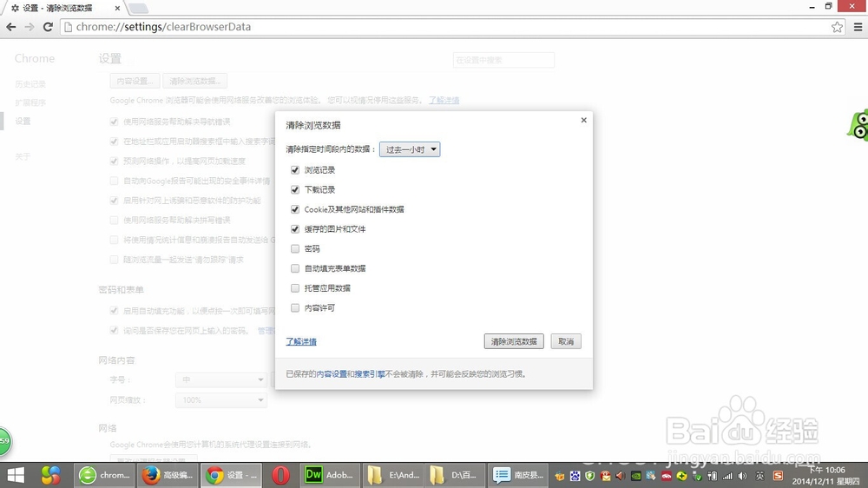The width and height of the screenshot is (868, 488).
Task: Open the 字号 font size dropdown
Action: [221, 379]
